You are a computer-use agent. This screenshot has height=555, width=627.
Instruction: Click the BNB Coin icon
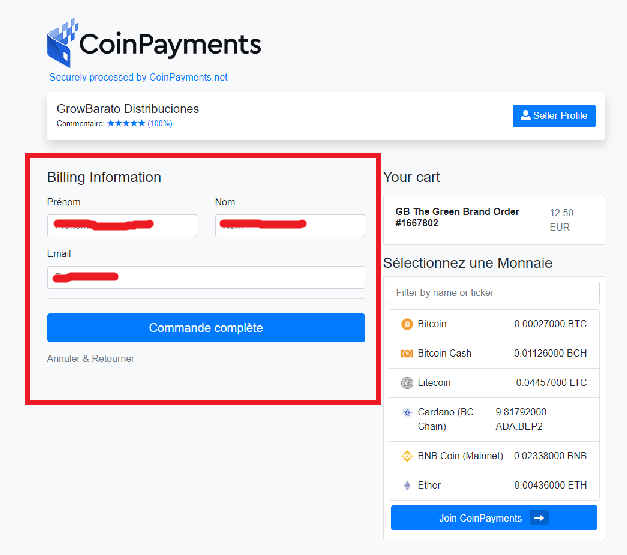click(x=407, y=456)
